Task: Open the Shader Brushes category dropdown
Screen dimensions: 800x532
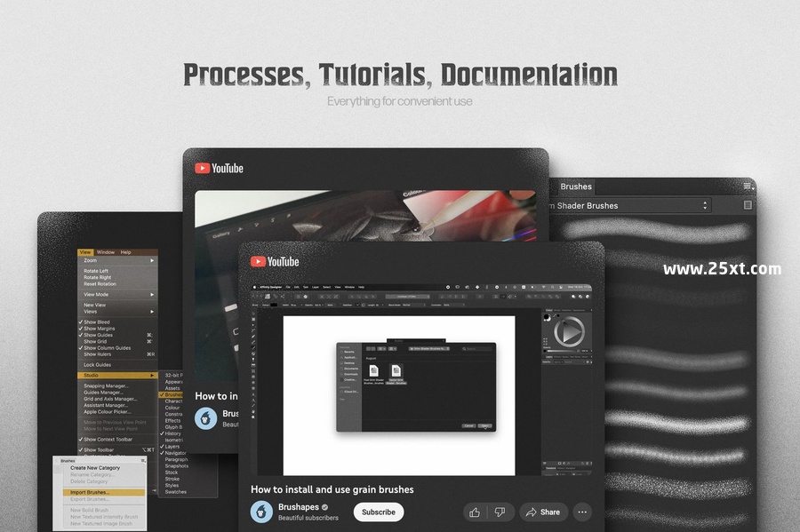Action: (x=629, y=205)
